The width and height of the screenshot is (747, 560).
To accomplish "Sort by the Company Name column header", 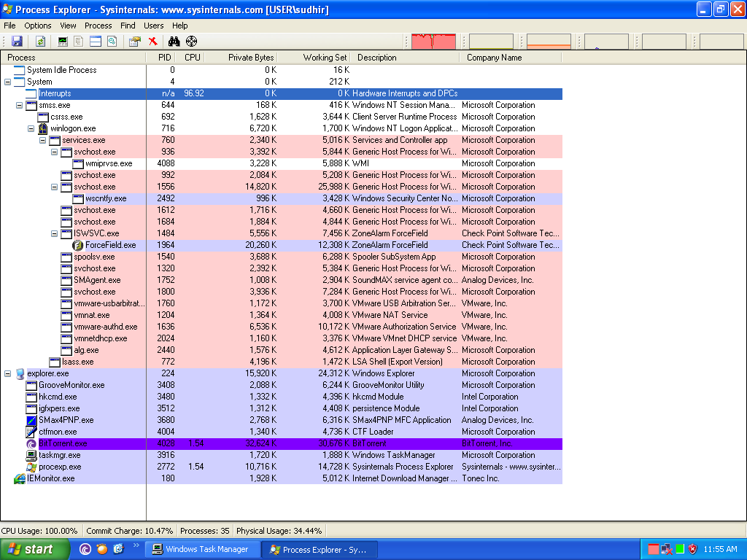I will point(511,58).
